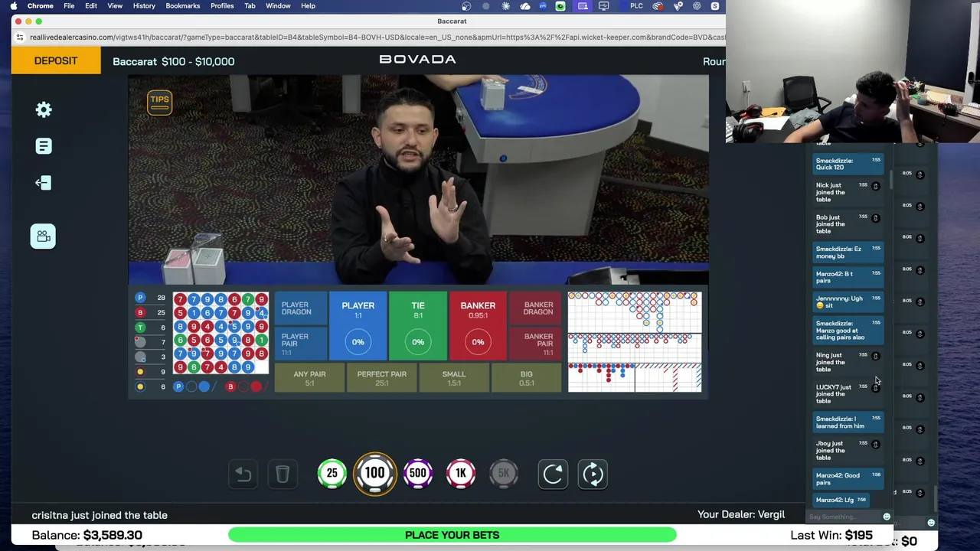Image resolution: width=980 pixels, height=551 pixels.
Task: Click the "Last Win: $195" text
Action: (x=831, y=535)
